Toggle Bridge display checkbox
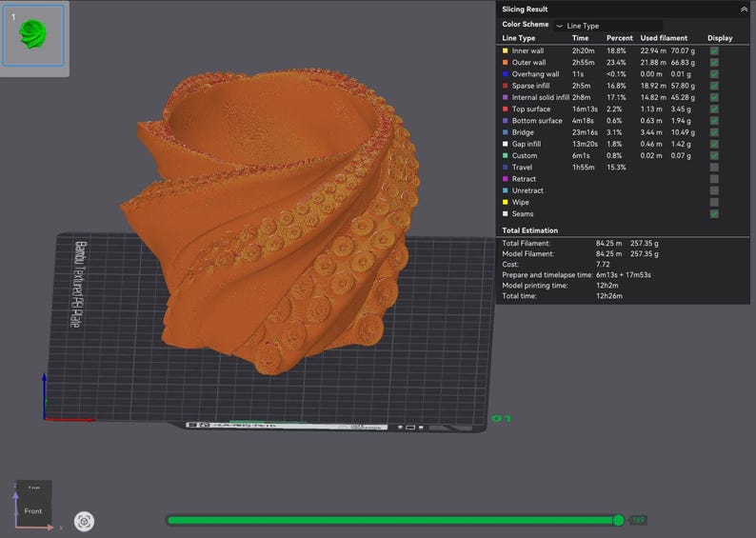The height and width of the screenshot is (538, 756). tap(714, 132)
